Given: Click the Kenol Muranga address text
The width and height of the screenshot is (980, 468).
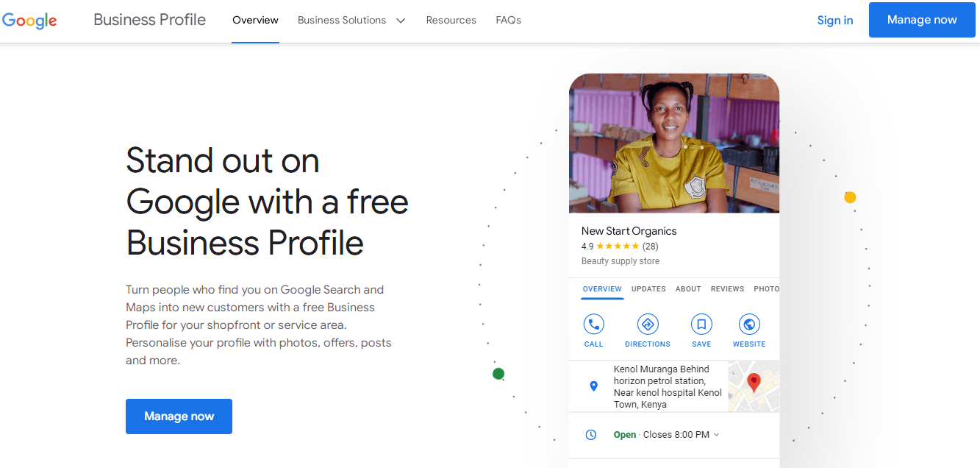Looking at the screenshot, I should coord(668,387).
